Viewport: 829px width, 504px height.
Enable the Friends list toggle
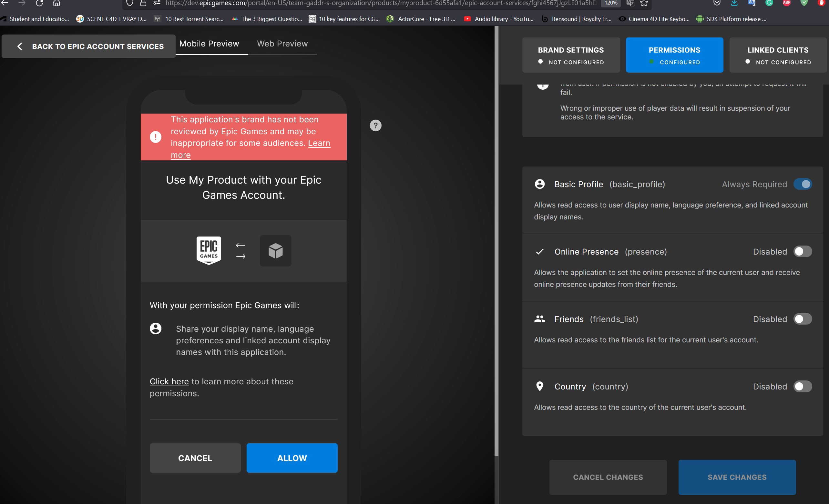point(803,319)
